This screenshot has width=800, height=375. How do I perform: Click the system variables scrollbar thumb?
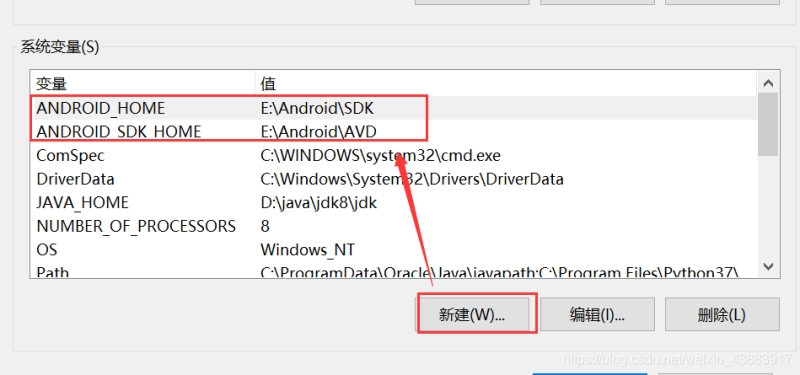click(x=768, y=124)
